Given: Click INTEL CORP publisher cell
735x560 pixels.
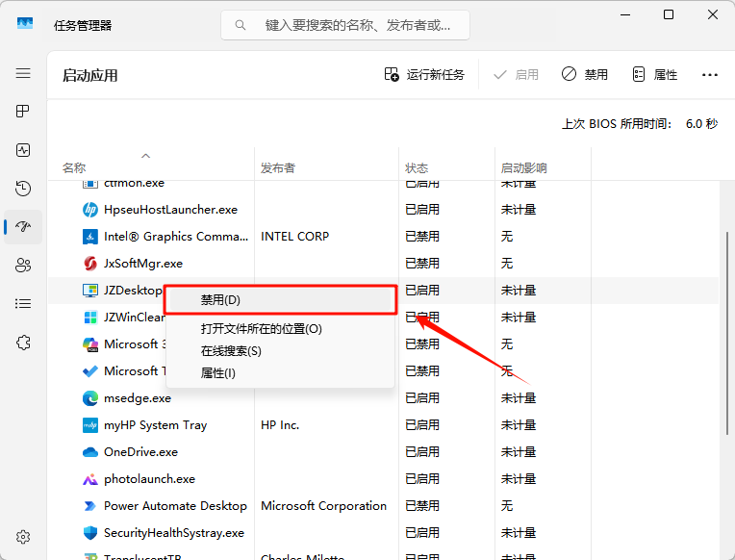Looking at the screenshot, I should coord(294,237).
